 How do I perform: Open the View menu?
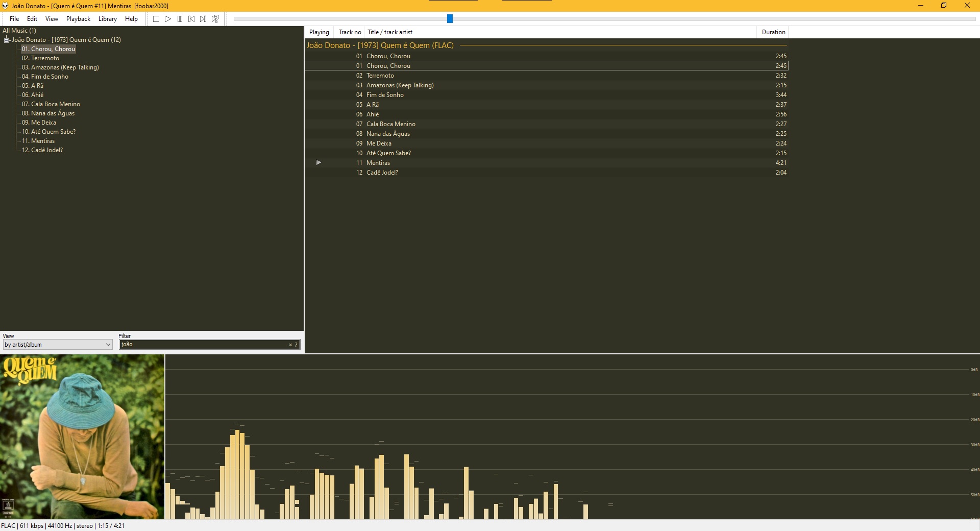52,19
